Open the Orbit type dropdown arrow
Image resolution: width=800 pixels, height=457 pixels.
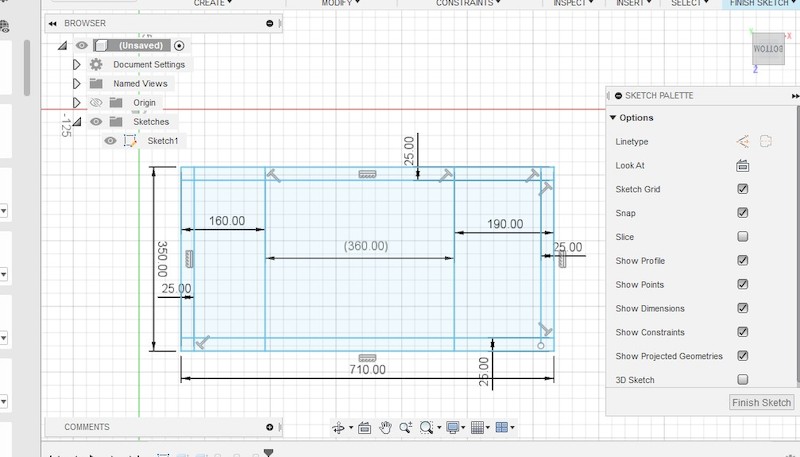tap(351, 428)
